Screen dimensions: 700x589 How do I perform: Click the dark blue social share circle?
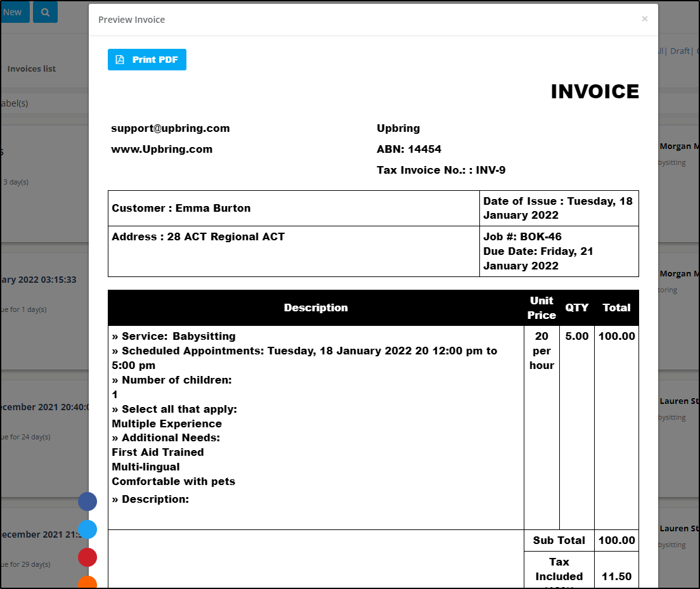tap(87, 502)
